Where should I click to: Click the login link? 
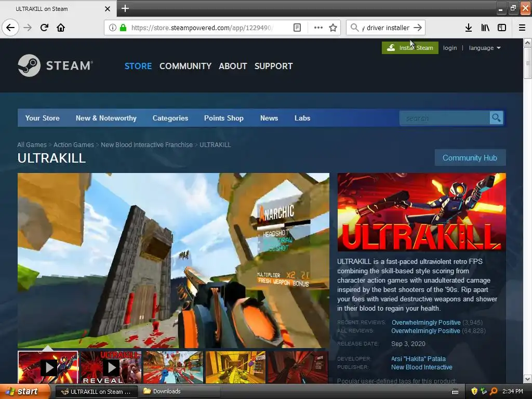point(450,48)
